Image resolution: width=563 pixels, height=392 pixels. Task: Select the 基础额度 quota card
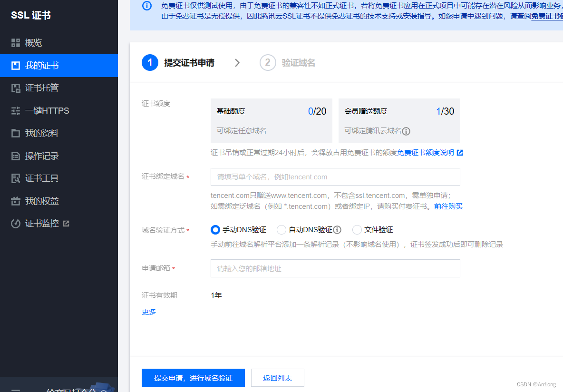point(271,120)
